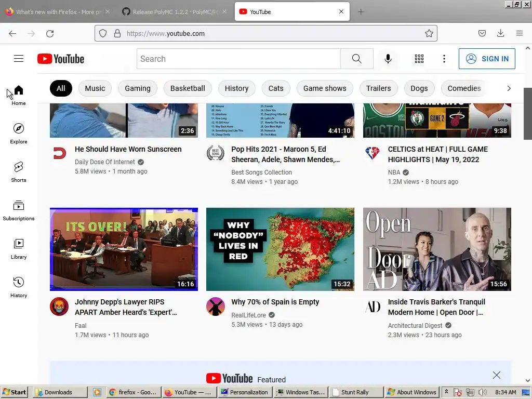
Task: Click the page vertical scrollbar thumb
Action: [x=528, y=114]
